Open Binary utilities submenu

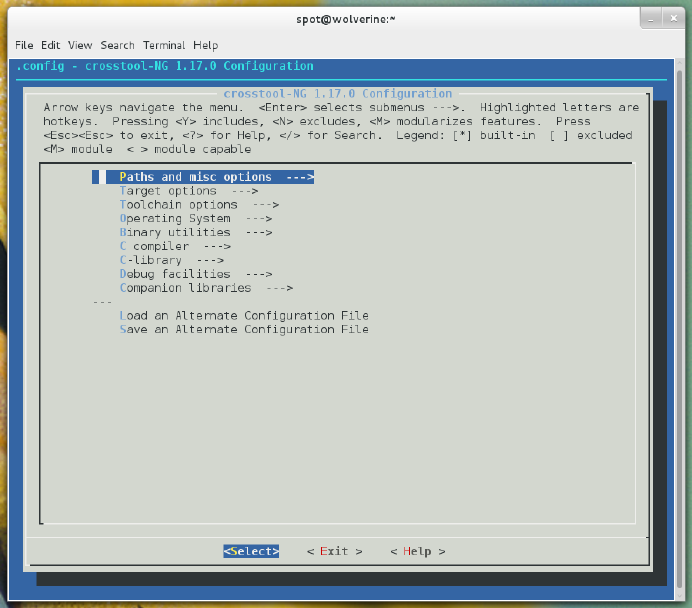point(196,232)
